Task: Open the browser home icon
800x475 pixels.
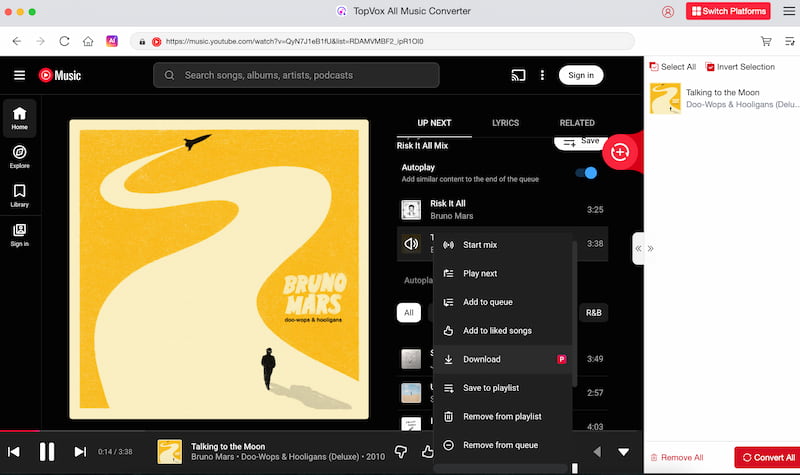Action: click(88, 41)
